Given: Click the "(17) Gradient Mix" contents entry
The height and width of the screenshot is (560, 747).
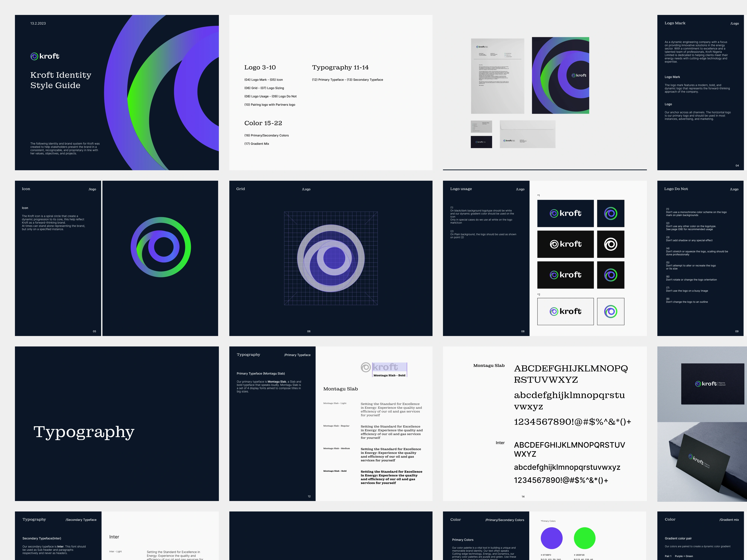Looking at the screenshot, I should (x=257, y=144).
